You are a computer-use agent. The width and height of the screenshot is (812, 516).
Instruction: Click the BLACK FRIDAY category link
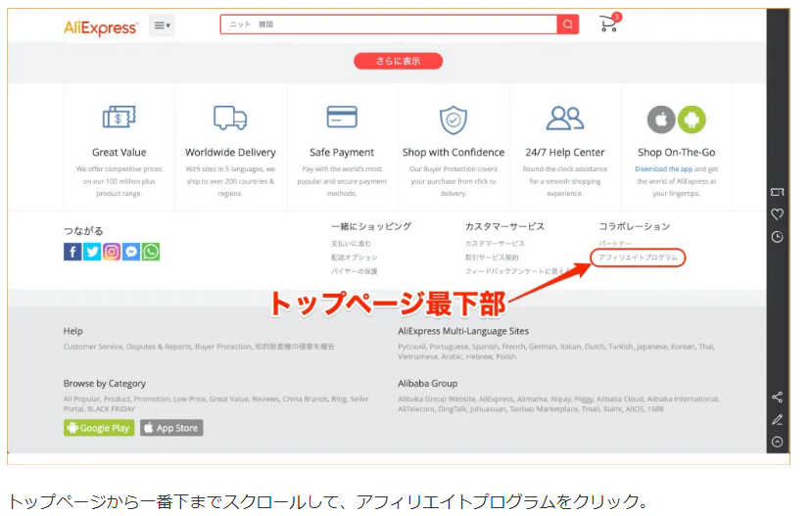coord(111,409)
